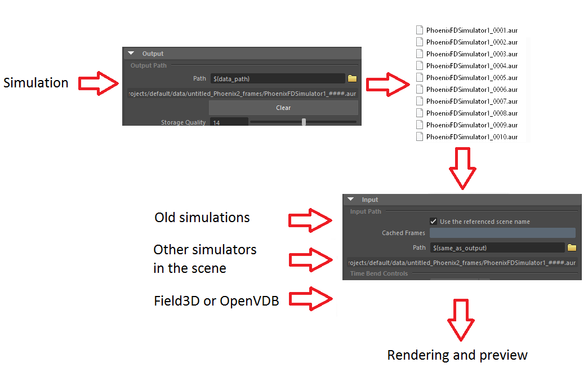
Task: Click the 'Input Path' section label
Action: coord(366,211)
